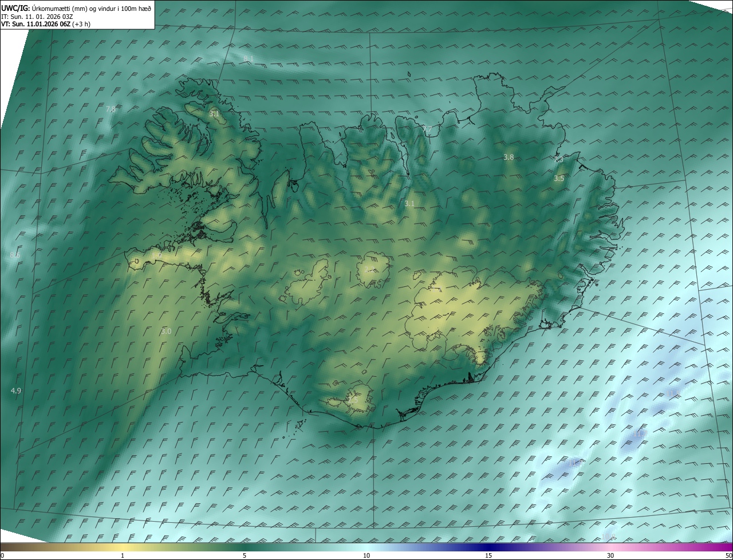Image resolution: width=733 pixels, height=560 pixels.
Task: Click the 8.1 value label on the map
Action: pos(249,59)
